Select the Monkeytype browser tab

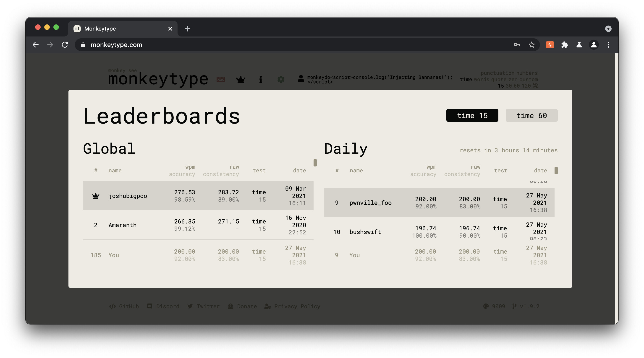click(x=120, y=29)
